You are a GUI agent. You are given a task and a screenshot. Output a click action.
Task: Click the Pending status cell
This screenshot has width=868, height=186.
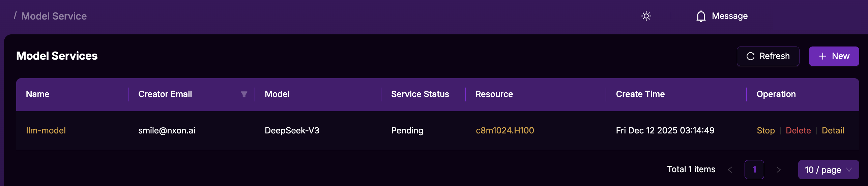[407, 130]
